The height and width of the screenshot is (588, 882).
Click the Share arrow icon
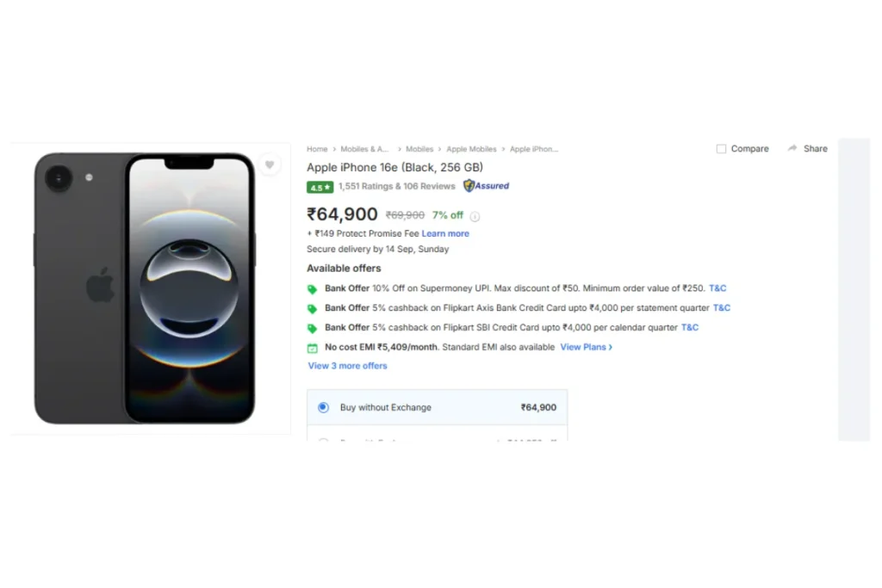792,149
